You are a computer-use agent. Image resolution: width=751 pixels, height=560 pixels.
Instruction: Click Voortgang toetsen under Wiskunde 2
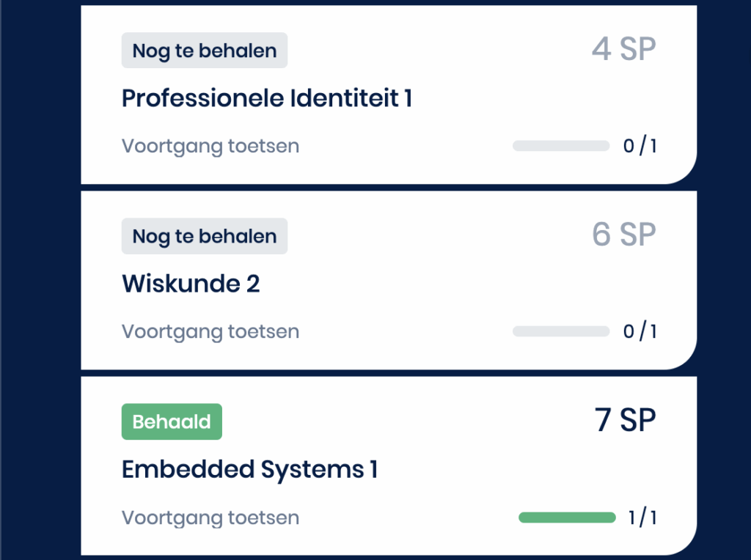pos(210,331)
